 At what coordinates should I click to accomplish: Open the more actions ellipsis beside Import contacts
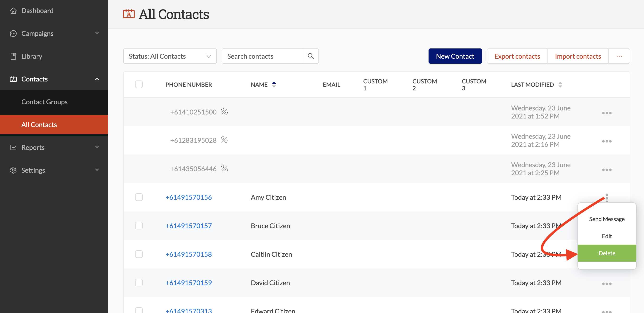click(619, 56)
